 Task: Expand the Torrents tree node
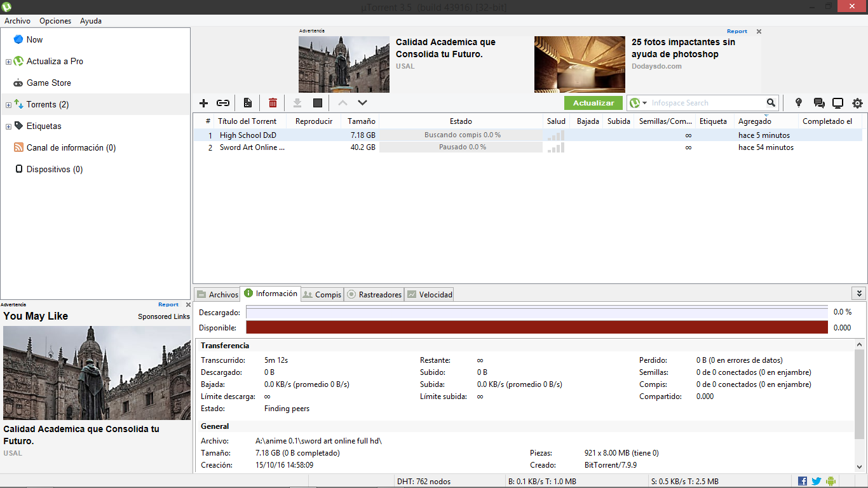tap(8, 105)
